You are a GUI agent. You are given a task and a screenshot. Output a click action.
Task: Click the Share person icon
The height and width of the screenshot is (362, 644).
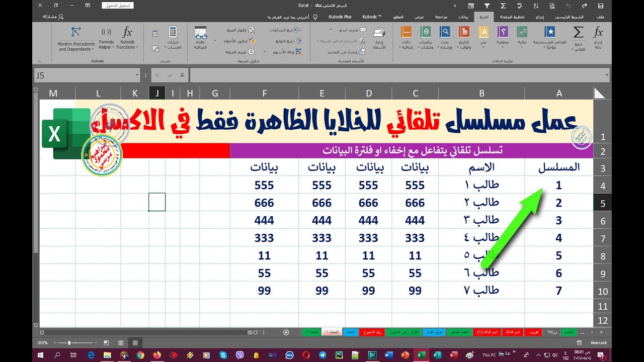(x=61, y=17)
